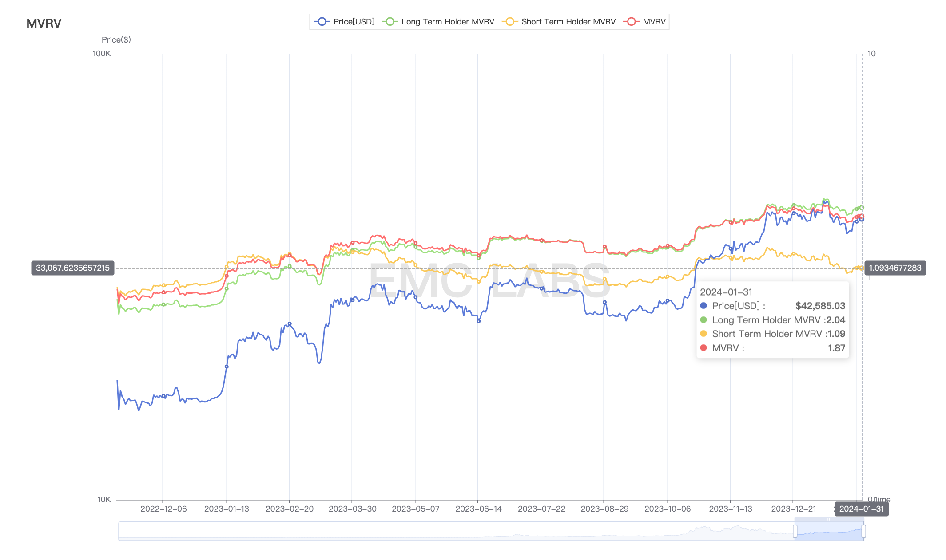
Task: Click the left handle of the zoom slider
Action: [795, 531]
